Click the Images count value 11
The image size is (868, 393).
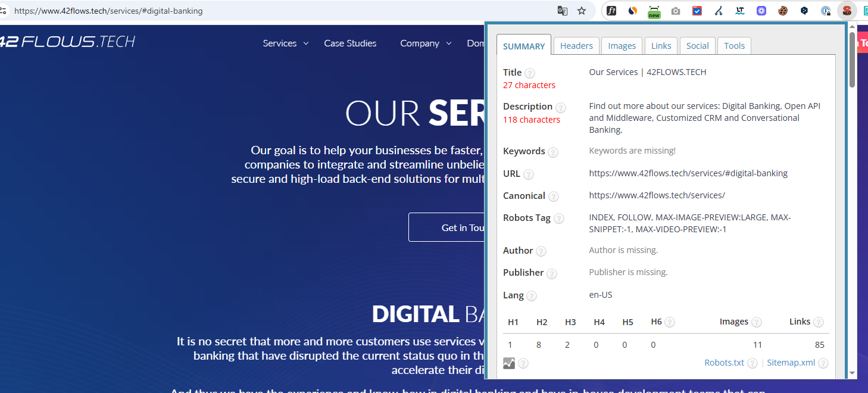[757, 345]
